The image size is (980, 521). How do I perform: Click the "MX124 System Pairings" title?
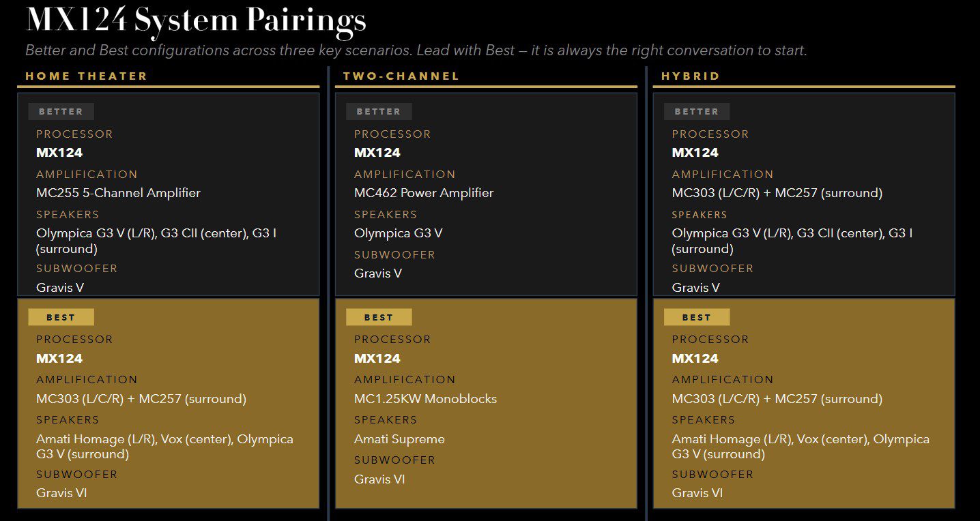pos(196,20)
